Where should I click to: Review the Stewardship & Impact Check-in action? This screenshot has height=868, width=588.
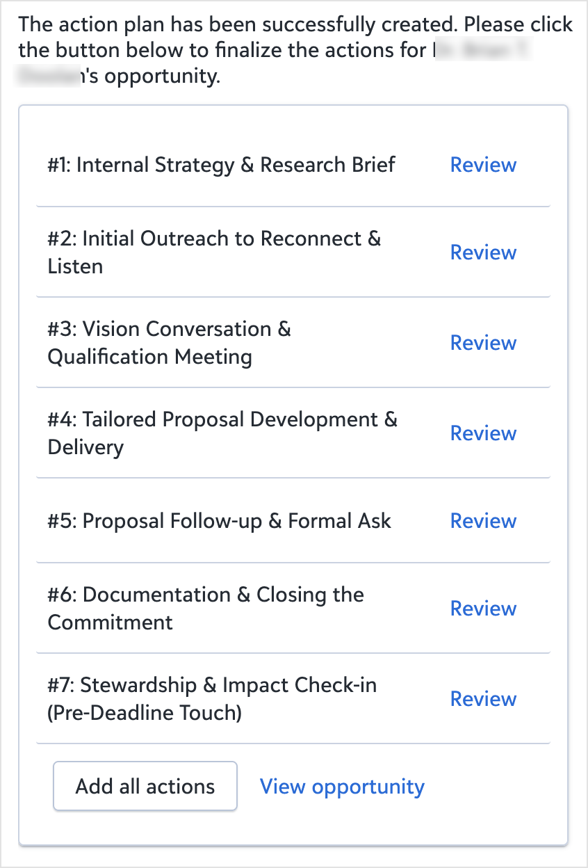483,699
